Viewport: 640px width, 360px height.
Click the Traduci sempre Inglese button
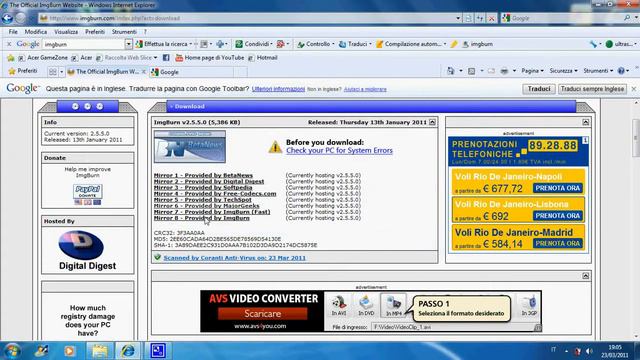[592, 89]
